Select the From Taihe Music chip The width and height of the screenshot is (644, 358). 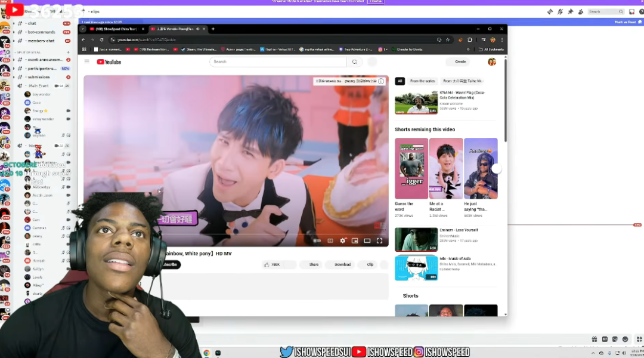tap(463, 81)
